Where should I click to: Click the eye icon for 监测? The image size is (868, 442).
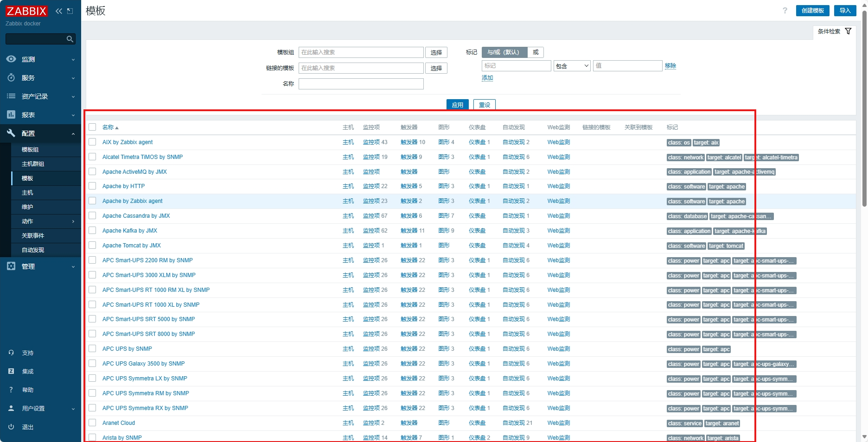pyautogui.click(x=11, y=59)
